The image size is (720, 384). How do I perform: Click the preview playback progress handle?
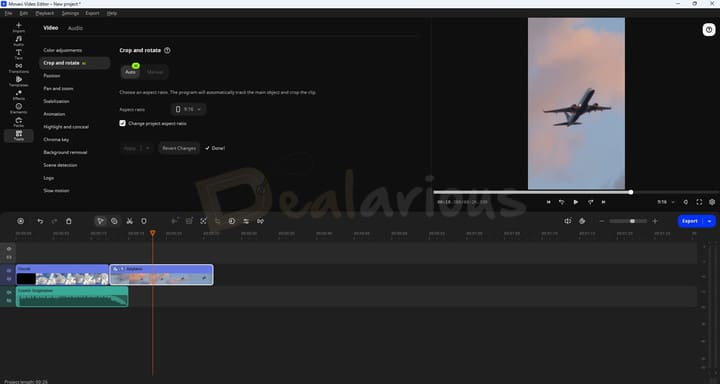coord(631,192)
